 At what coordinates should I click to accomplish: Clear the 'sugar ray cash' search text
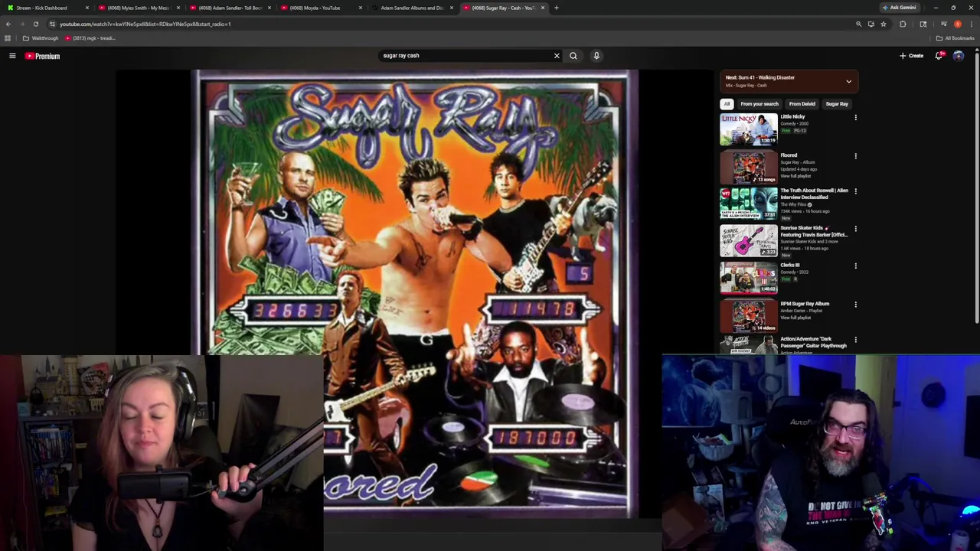click(x=557, y=56)
